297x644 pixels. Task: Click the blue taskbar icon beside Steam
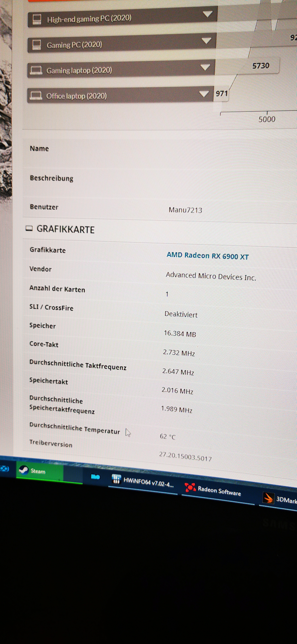click(x=95, y=477)
